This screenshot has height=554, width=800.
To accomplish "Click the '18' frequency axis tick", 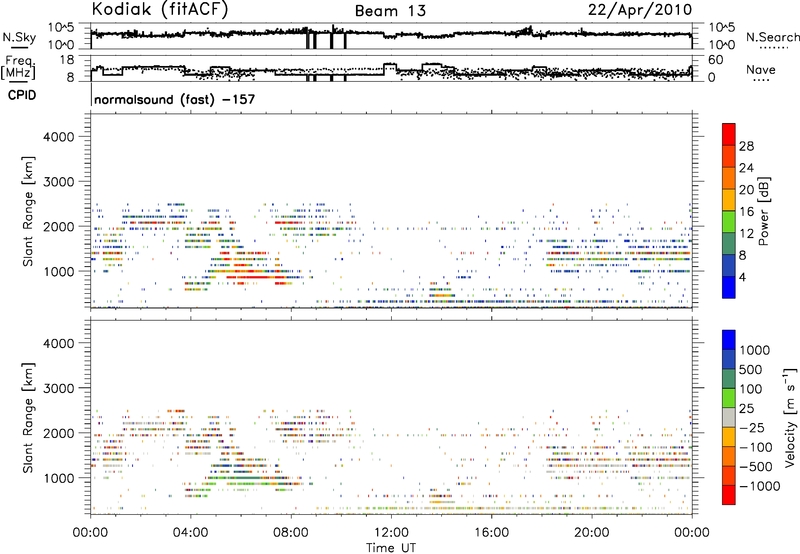I will [x=66, y=60].
